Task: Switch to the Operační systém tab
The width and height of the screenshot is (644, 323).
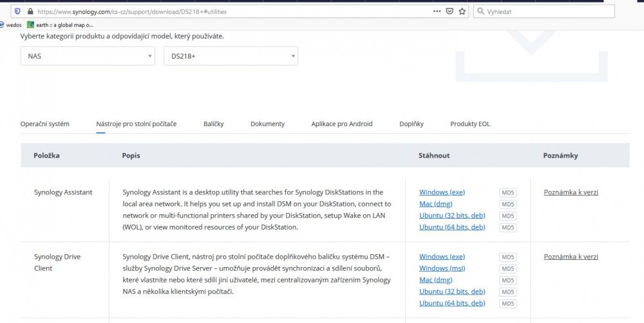Action: [45, 124]
